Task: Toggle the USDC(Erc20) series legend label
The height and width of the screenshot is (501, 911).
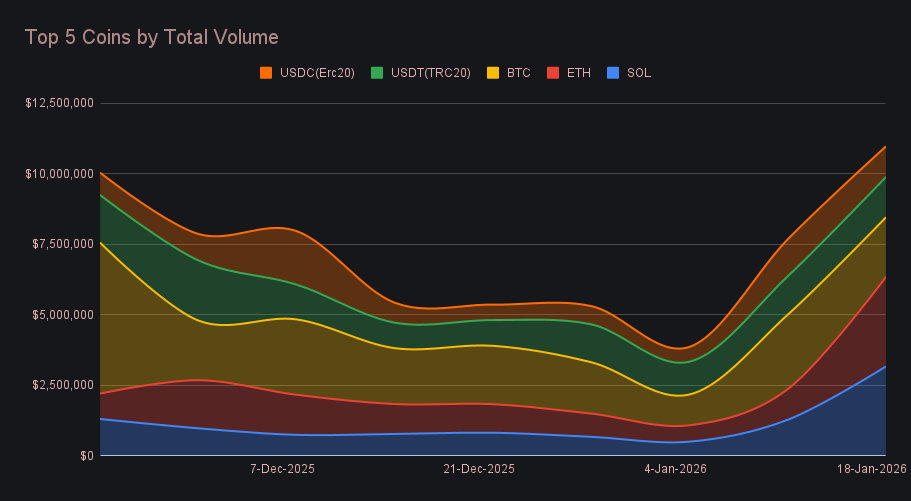Action: 317,73
